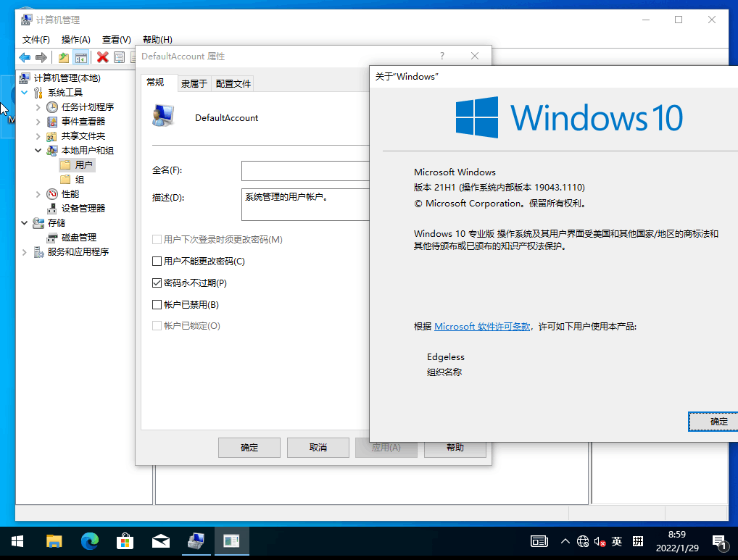Click the help question mark in DefaultAccount dialog

coord(442,56)
